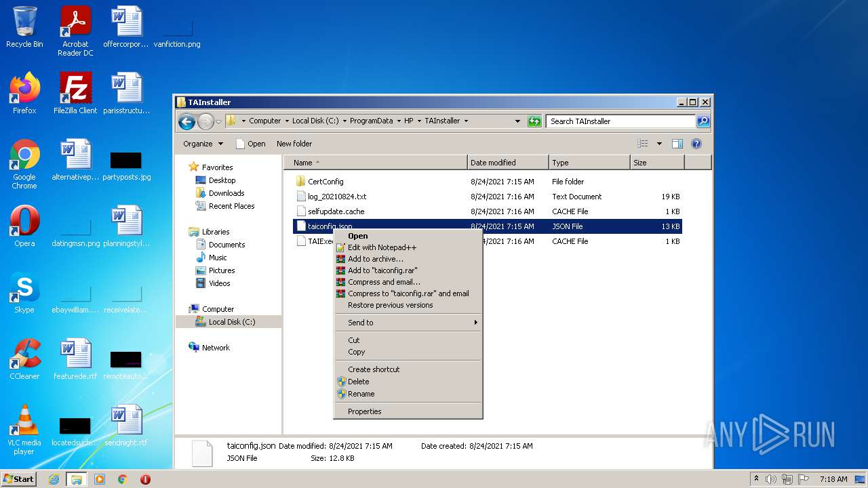The image size is (868, 488).
Task: Select offercorpor Word document icon
Action: (x=126, y=27)
